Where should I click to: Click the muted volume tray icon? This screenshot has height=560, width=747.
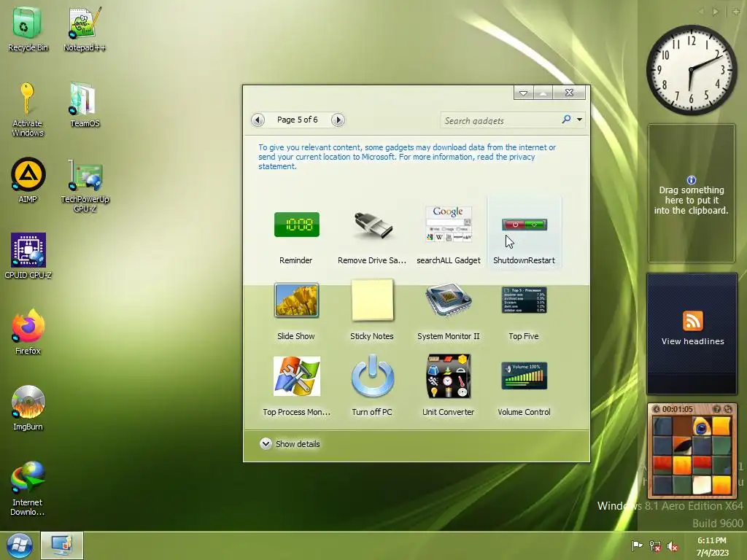[673, 546]
